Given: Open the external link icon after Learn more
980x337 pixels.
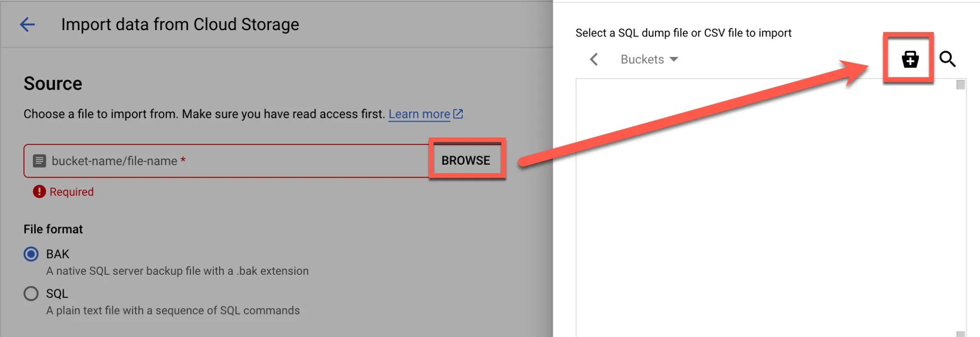Looking at the screenshot, I should click(x=458, y=114).
